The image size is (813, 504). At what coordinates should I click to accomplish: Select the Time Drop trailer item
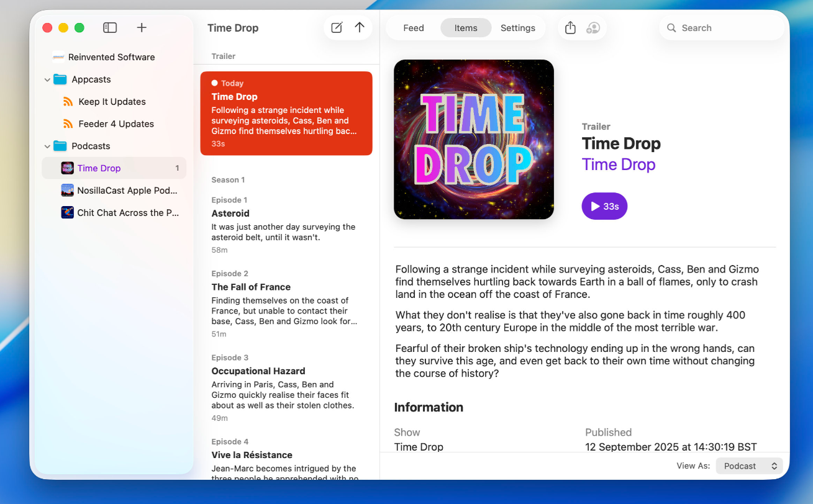pyautogui.click(x=286, y=113)
